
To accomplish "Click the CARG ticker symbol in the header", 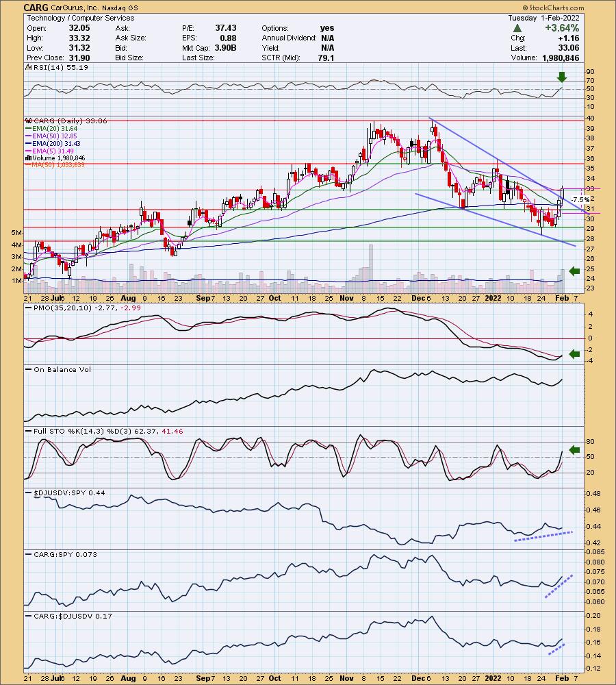I will click(x=36, y=8).
